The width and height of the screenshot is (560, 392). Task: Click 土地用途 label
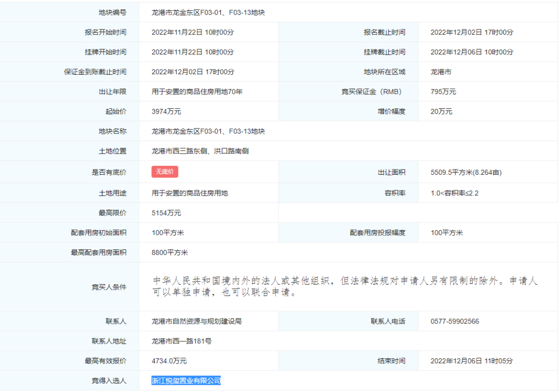tap(113, 193)
